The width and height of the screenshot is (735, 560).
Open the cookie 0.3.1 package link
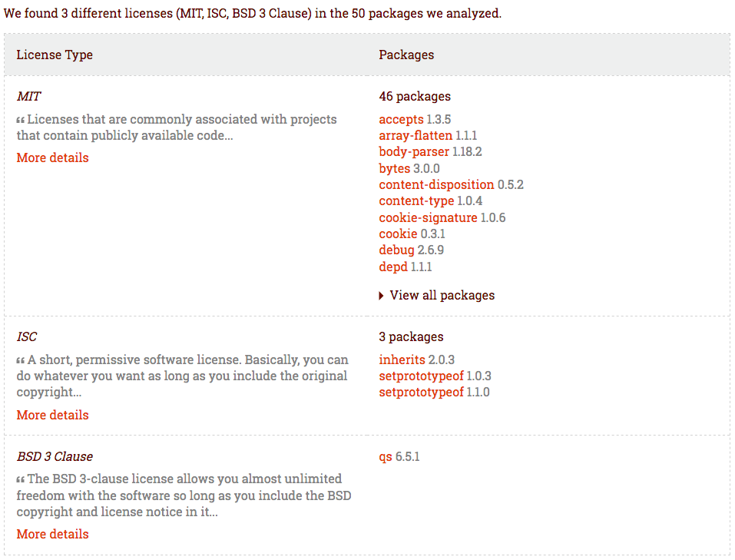click(x=398, y=234)
